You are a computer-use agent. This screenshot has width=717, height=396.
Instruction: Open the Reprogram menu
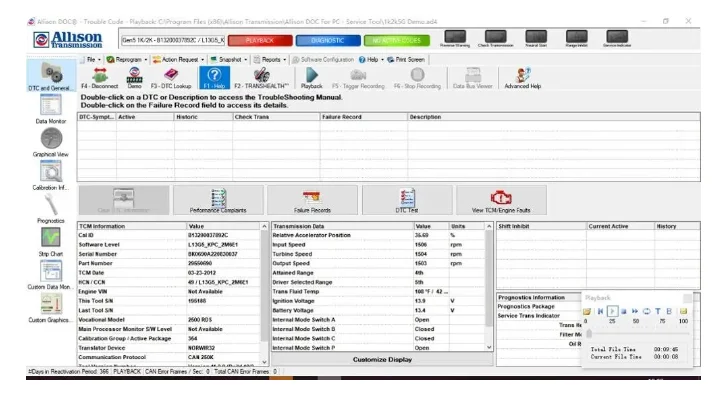(x=127, y=59)
